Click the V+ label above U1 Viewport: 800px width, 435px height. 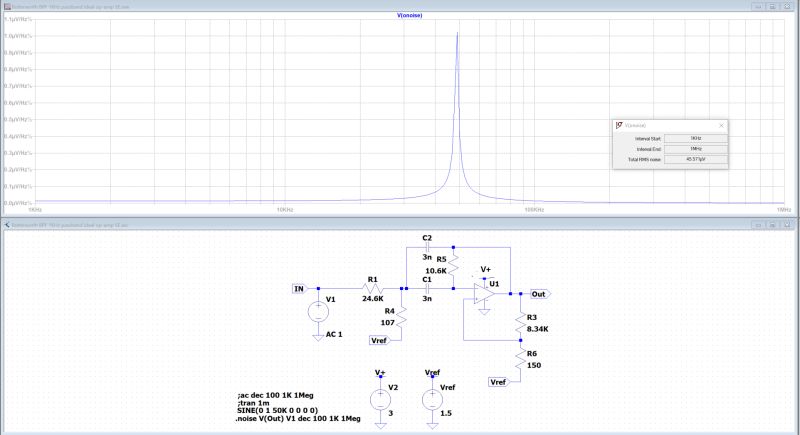tap(485, 270)
